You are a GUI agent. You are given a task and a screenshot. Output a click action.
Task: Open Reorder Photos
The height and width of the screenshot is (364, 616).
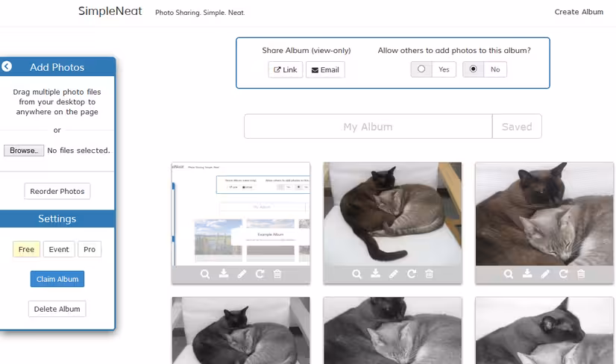pos(57,191)
